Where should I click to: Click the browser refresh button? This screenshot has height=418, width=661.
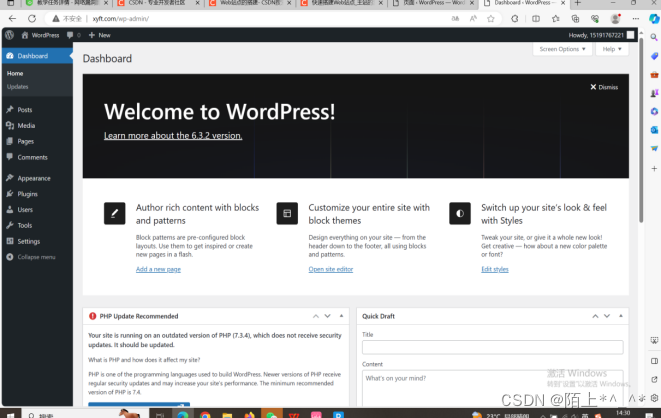click(32, 19)
